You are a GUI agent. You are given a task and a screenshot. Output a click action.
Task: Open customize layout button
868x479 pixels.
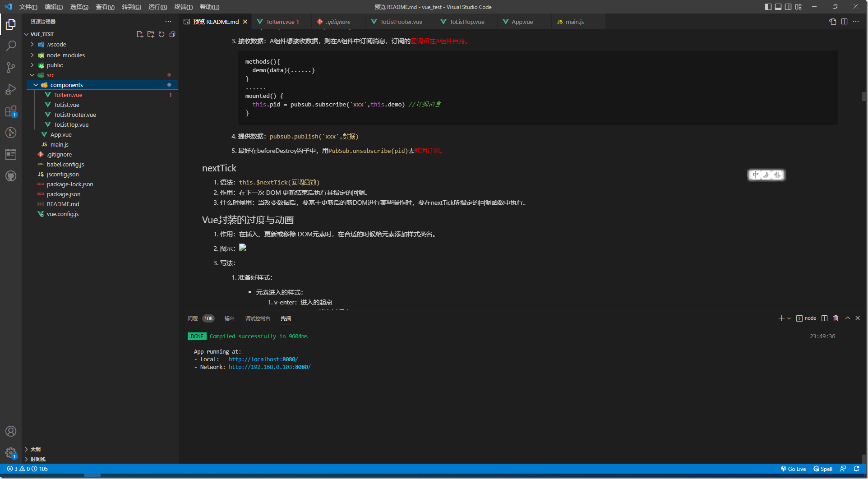coord(799,7)
